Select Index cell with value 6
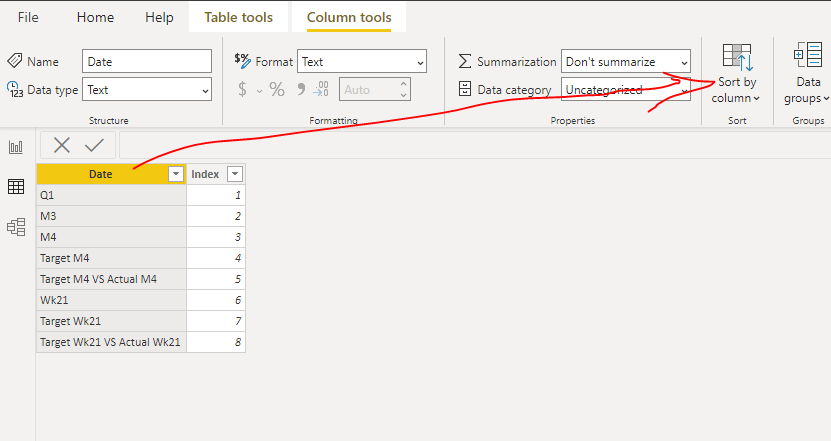831x441 pixels. (x=216, y=300)
